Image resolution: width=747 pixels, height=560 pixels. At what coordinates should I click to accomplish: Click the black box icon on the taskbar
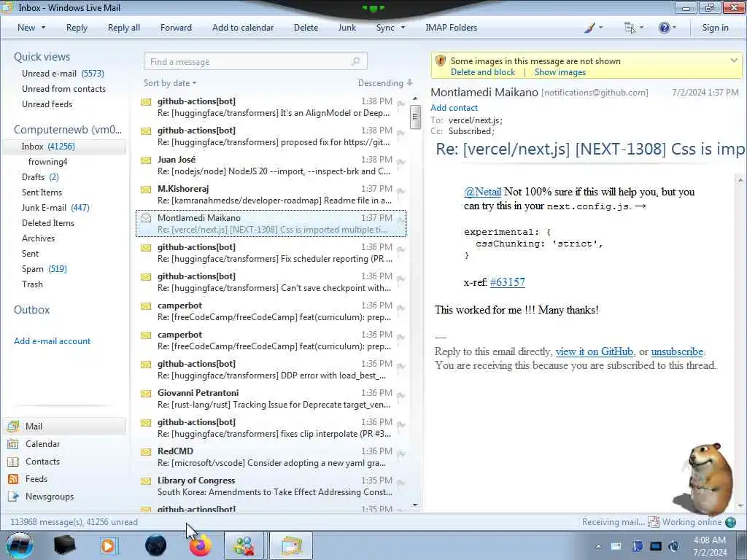point(65,545)
